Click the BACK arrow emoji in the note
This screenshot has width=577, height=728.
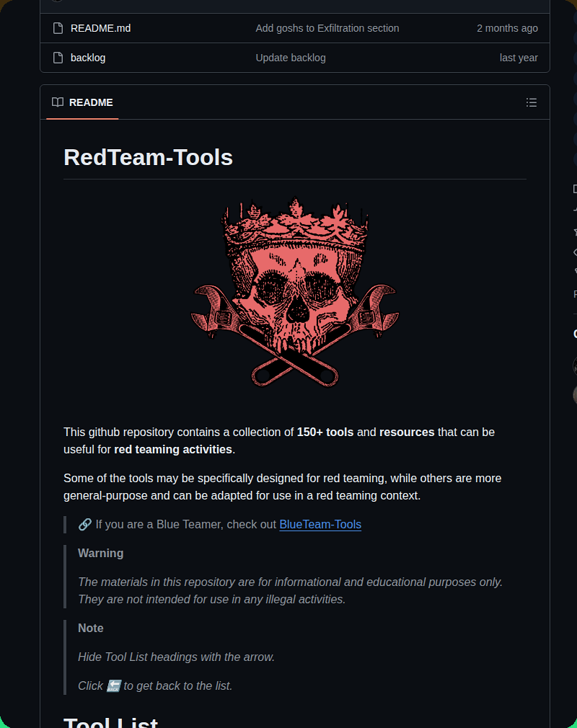[x=114, y=685]
